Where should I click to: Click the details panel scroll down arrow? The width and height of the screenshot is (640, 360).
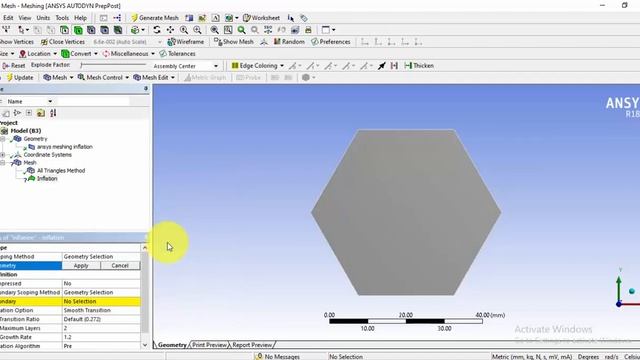point(144,345)
